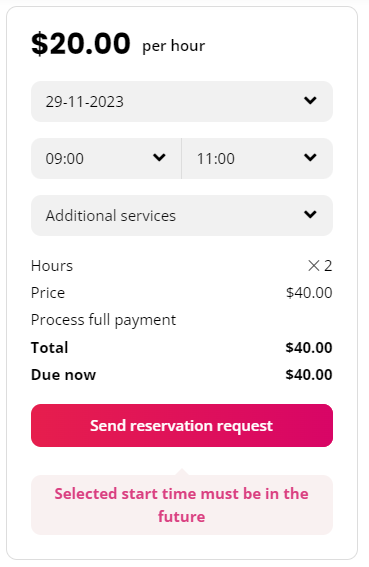Click the Due now label
This screenshot has height=567, width=369.
coord(64,375)
